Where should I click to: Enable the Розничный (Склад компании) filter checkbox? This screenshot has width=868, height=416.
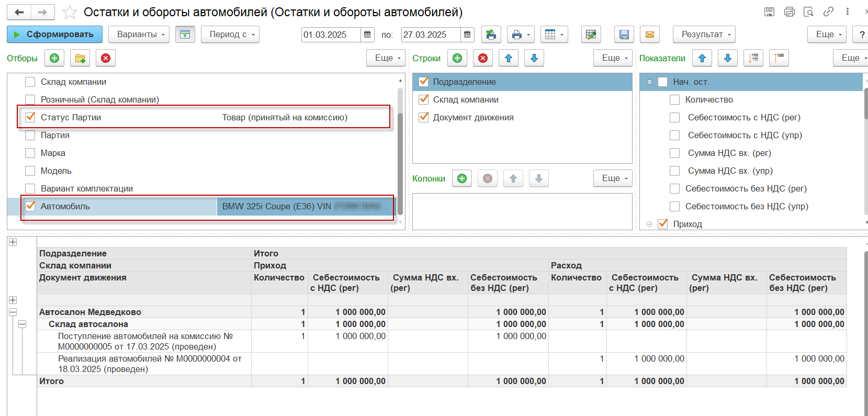click(x=30, y=99)
